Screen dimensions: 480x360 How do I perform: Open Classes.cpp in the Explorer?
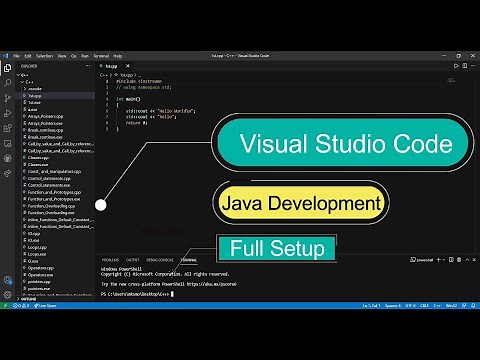coord(38,158)
